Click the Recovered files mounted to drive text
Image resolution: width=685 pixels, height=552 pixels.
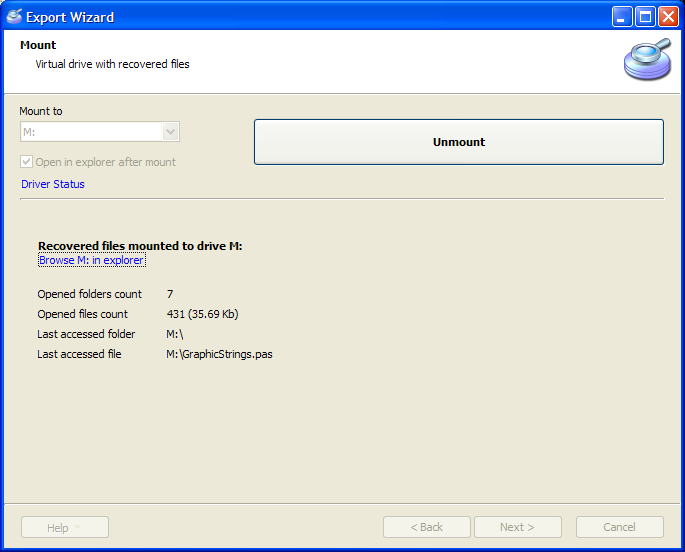(x=140, y=246)
